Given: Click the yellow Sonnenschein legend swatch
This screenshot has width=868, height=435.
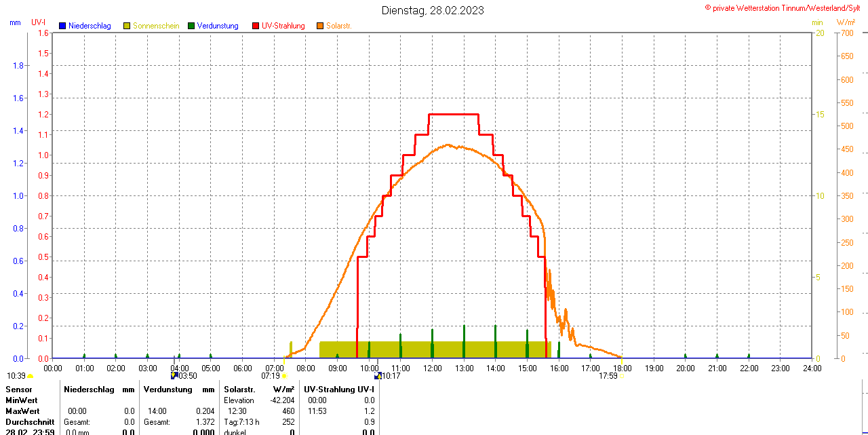Looking at the screenshot, I should coord(127,26).
